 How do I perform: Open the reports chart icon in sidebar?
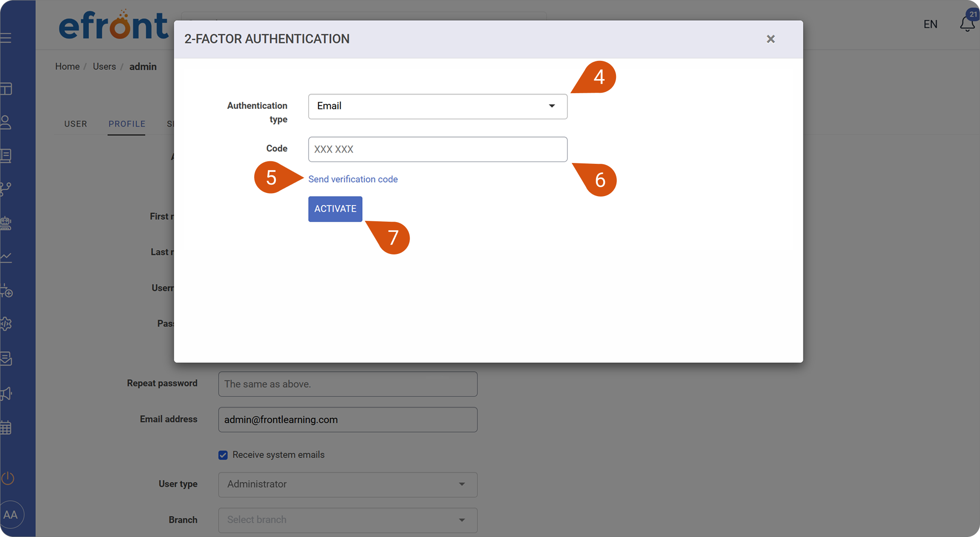[x=6, y=257]
